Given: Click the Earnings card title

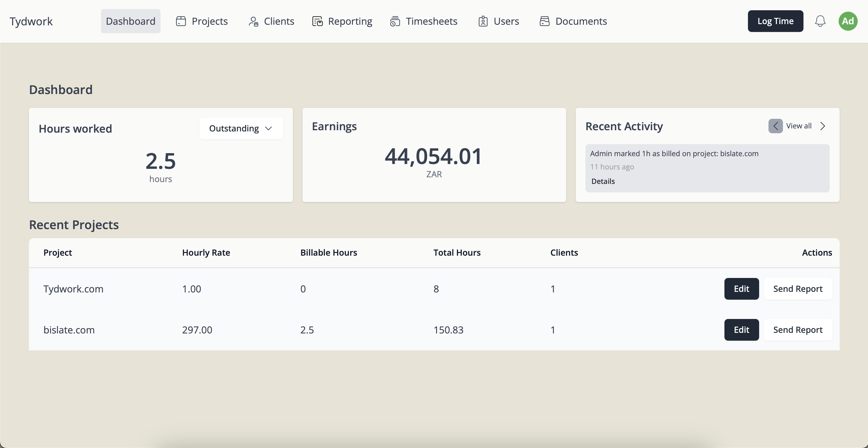Looking at the screenshot, I should (334, 126).
